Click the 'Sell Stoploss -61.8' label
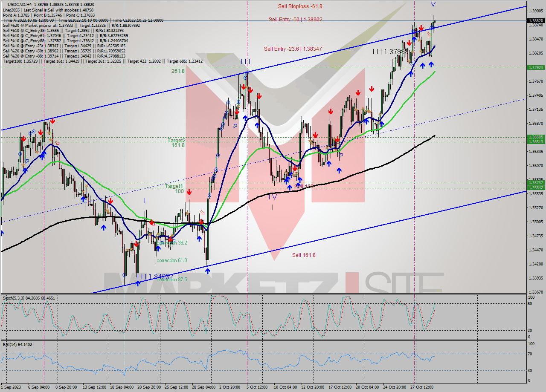The height and width of the screenshot is (392, 546). pyautogui.click(x=300, y=6)
